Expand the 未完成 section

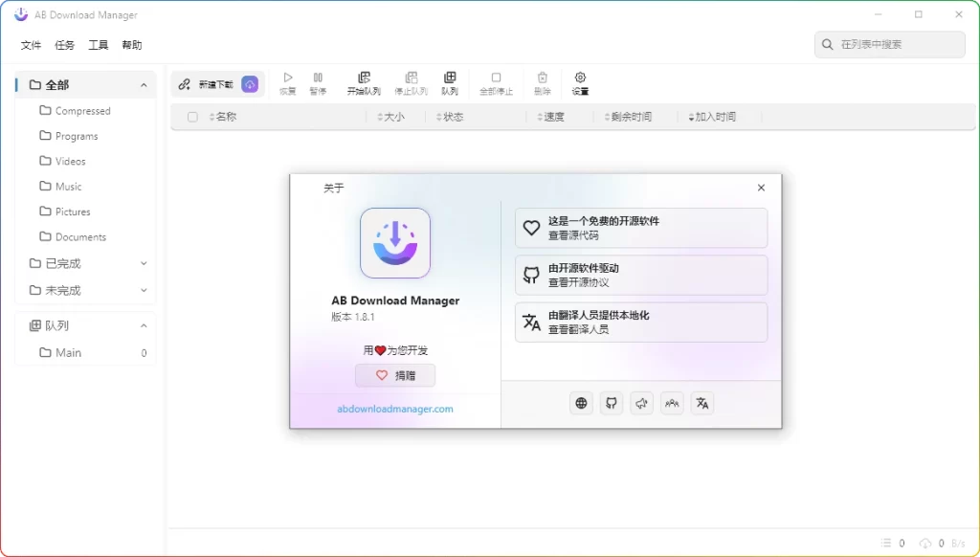coord(144,290)
